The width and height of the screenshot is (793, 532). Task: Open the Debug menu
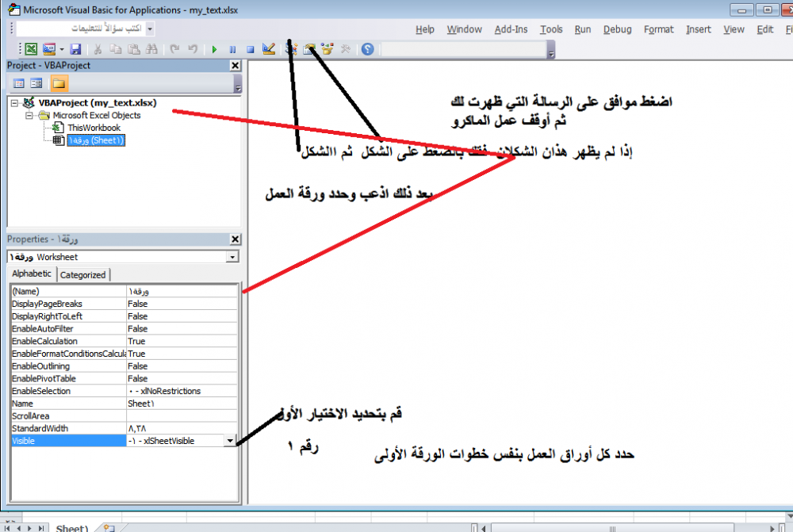coord(617,29)
